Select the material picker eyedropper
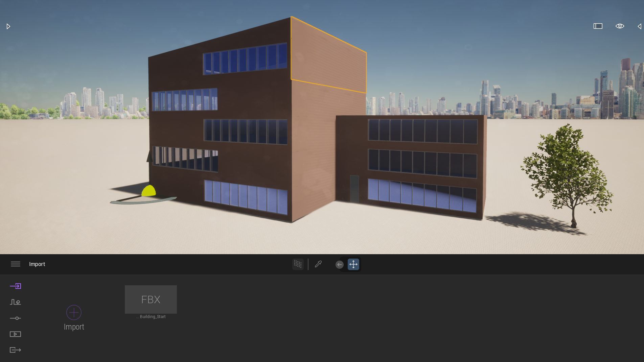This screenshot has height=362, width=644. pos(318,264)
